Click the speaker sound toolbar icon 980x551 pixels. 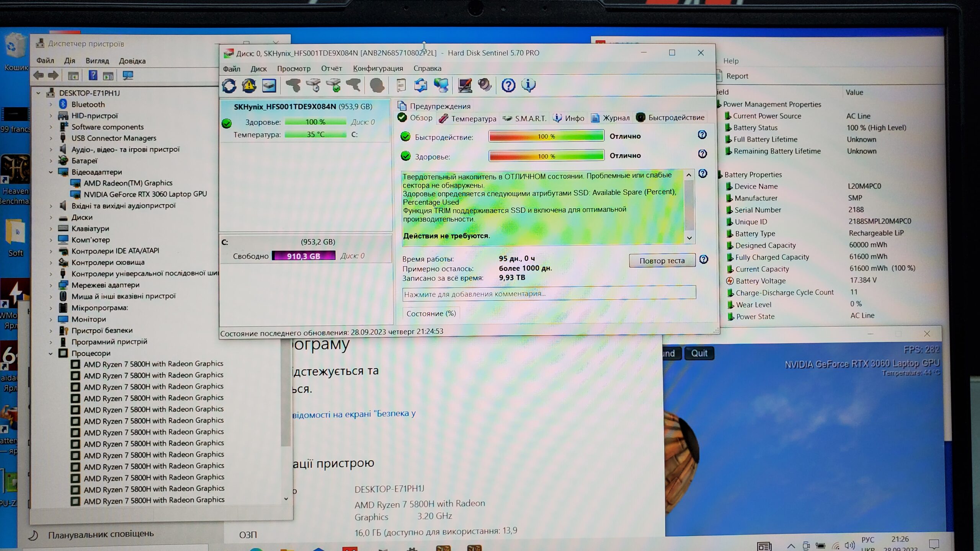coord(485,85)
